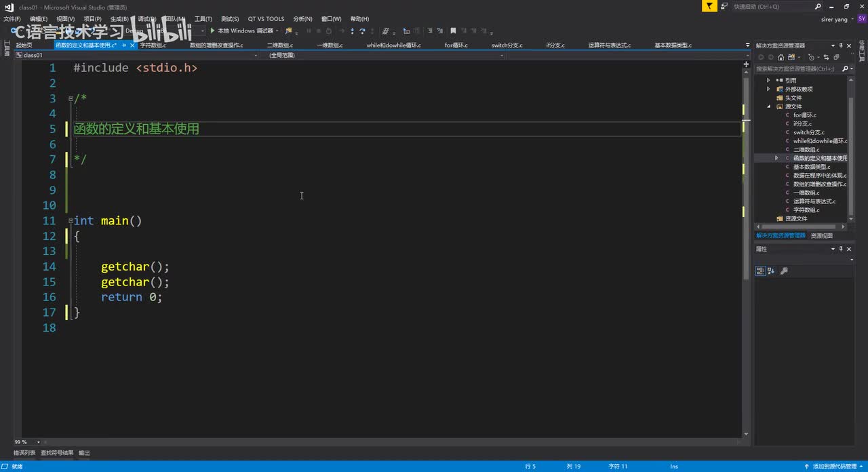Pin the active function-definition editor tab
This screenshot has width=868, height=472.
(x=124, y=45)
